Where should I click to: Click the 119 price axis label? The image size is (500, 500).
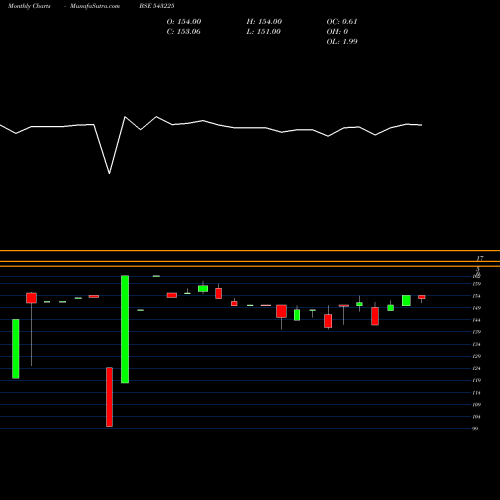[x=477, y=380]
